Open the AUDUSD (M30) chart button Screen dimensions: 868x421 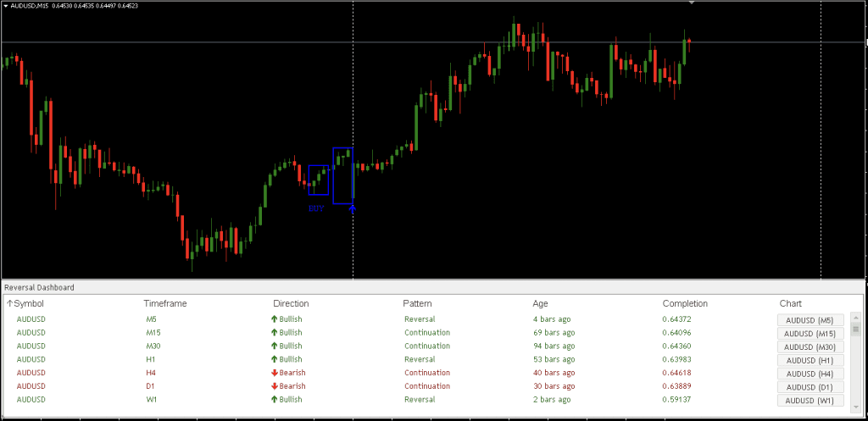click(x=810, y=346)
